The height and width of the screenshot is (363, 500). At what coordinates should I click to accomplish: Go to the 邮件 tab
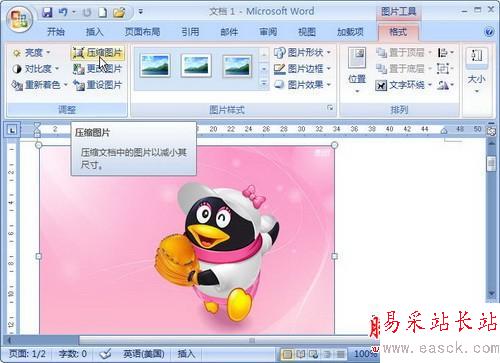point(229,32)
